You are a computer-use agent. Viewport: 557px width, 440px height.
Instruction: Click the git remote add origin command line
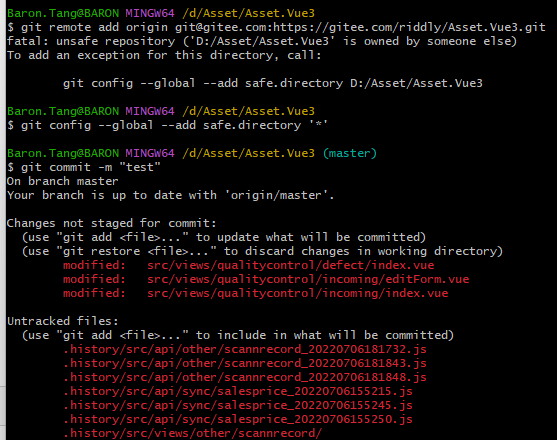(276, 27)
